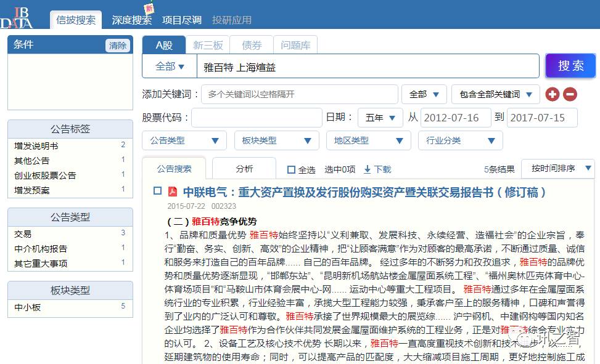Switch to the 分析 results tab
600x364 pixels.
point(244,169)
